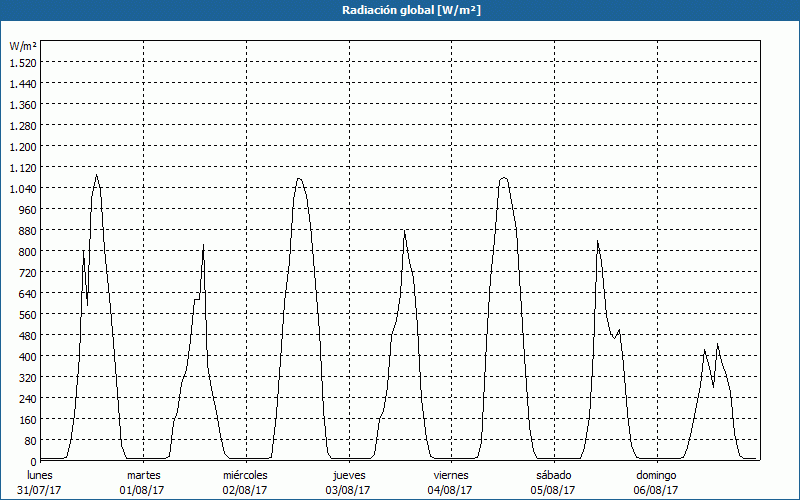Select the 1.360 y-axis value
The width and height of the screenshot is (800, 500).
(x=23, y=105)
